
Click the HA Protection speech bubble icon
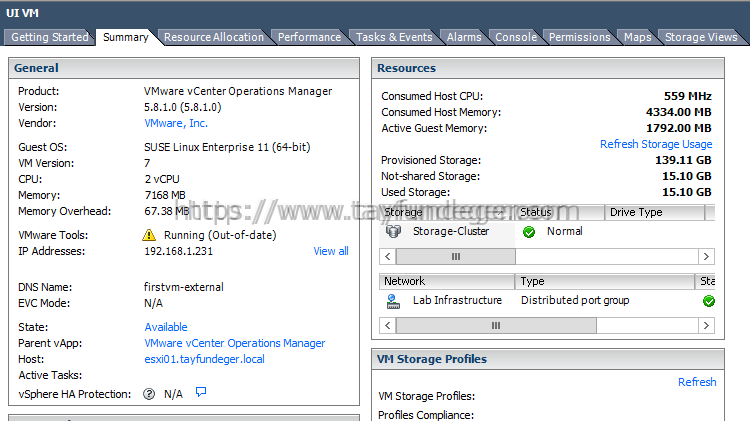(201, 392)
